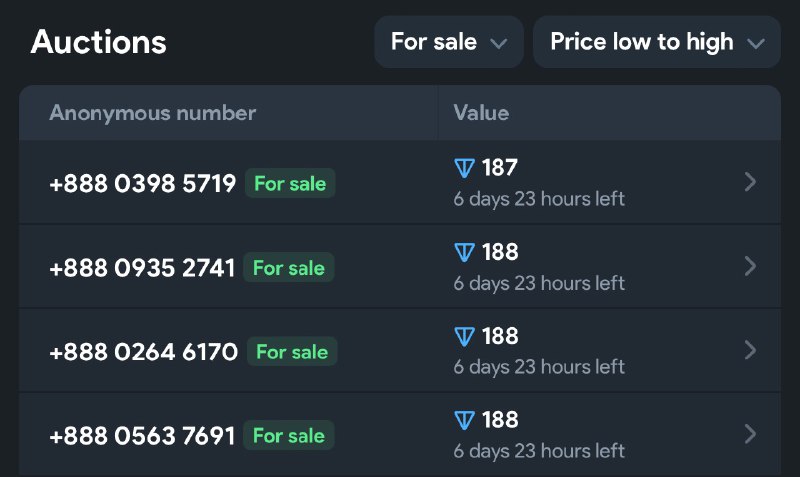Click the TON icon in the +888 0563 7691 row
Screen dimensions: 800x477
pyautogui.click(x=464, y=420)
